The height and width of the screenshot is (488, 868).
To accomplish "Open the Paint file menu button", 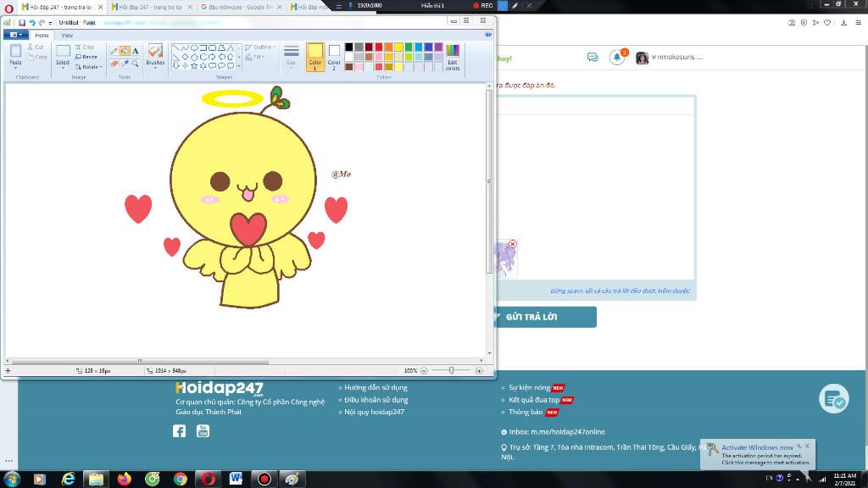I will tap(15, 35).
